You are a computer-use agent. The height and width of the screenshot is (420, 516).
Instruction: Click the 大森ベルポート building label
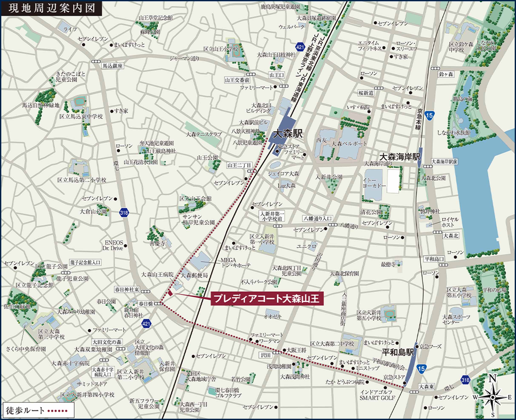(x=349, y=144)
